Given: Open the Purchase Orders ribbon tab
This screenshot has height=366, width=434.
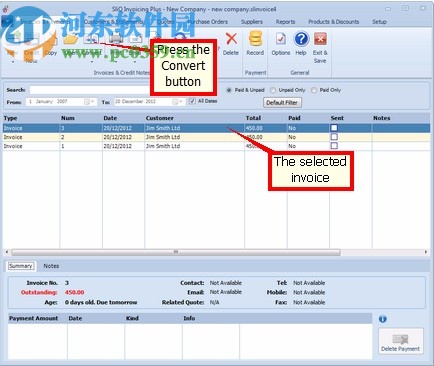Looking at the screenshot, I should pyautogui.click(x=207, y=22).
